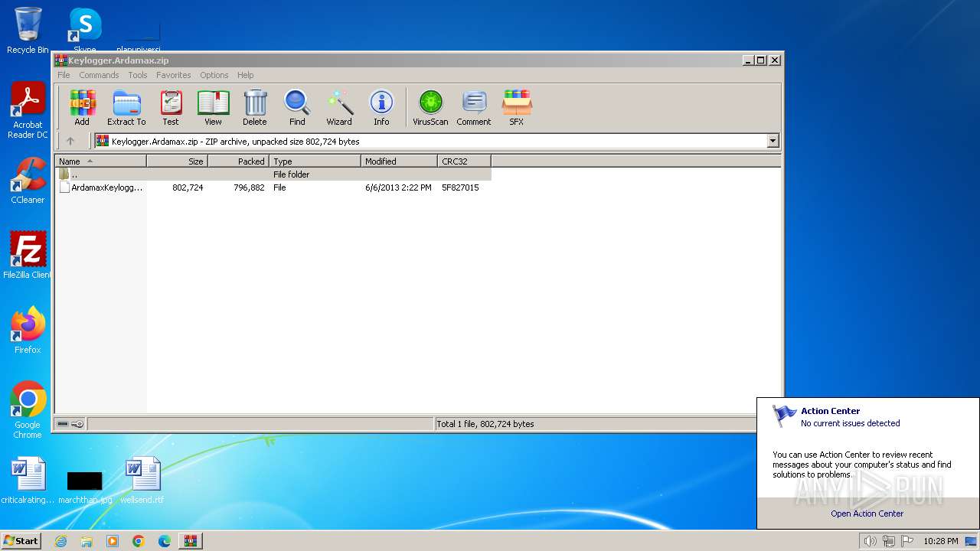Show archive Info
The width and height of the screenshot is (980, 551).
pyautogui.click(x=381, y=107)
